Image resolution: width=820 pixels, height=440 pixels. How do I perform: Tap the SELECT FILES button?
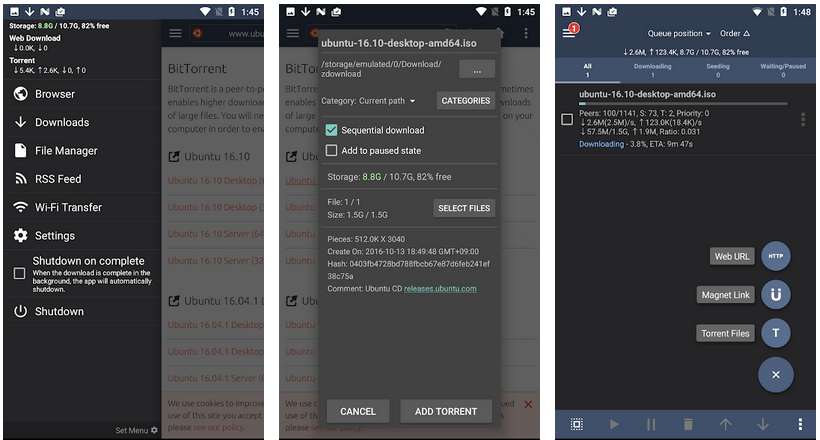[464, 208]
